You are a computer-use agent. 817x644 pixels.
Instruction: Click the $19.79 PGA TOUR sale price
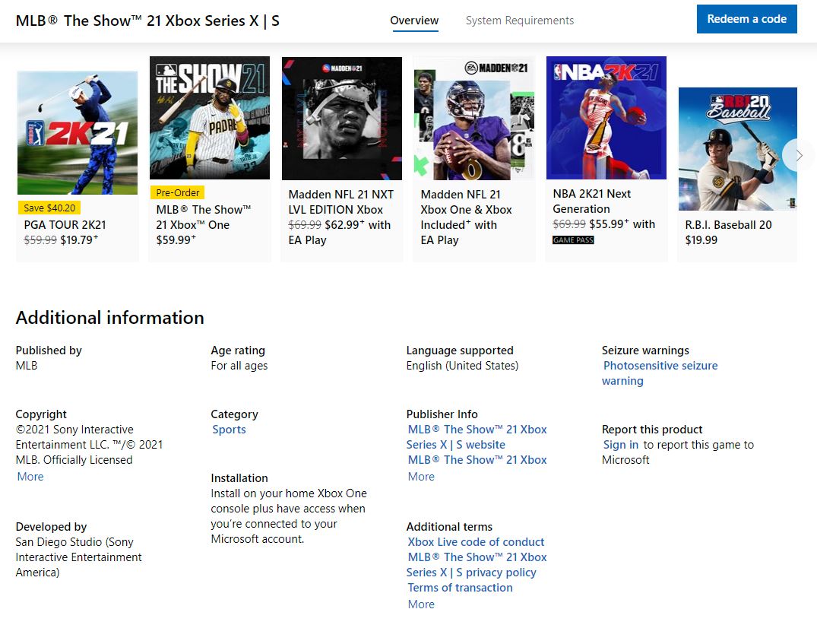[79, 240]
